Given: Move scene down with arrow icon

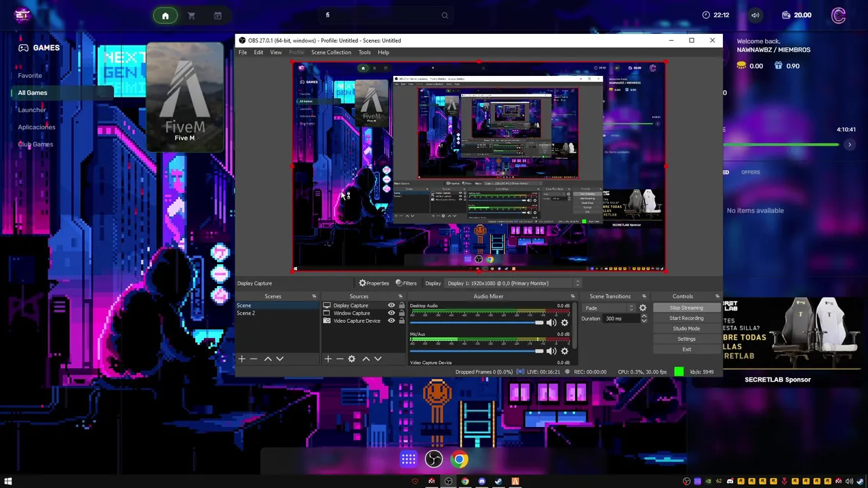Looking at the screenshot, I should (280, 359).
